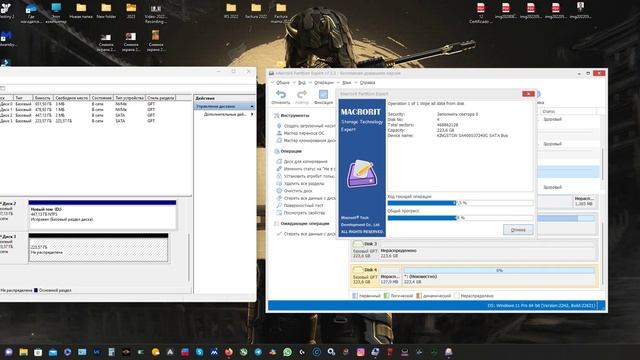
Task: Click the disk cloning wizard sidebar icon
Action: click(279, 140)
